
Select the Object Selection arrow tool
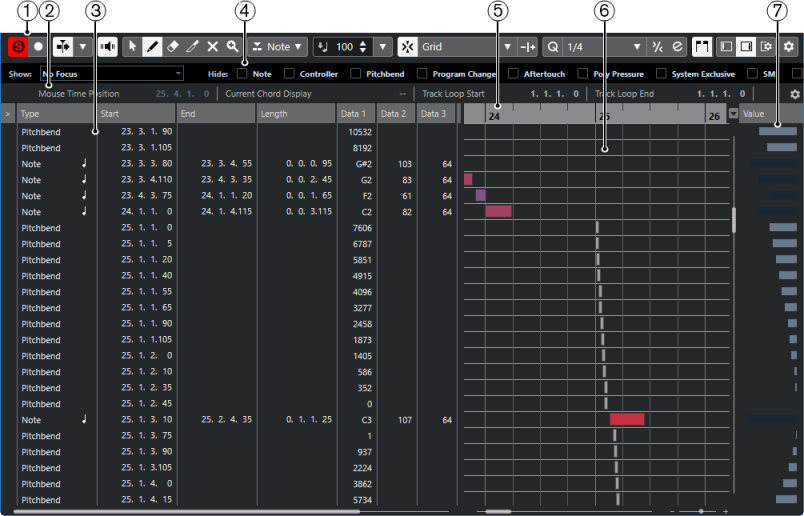pyautogui.click(x=134, y=47)
